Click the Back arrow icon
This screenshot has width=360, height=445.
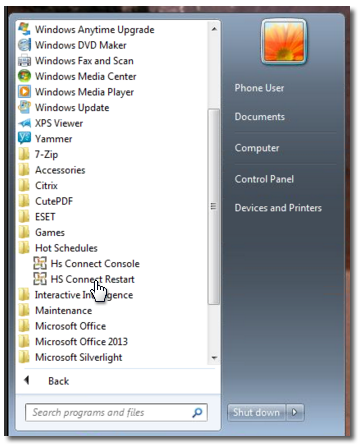27,380
